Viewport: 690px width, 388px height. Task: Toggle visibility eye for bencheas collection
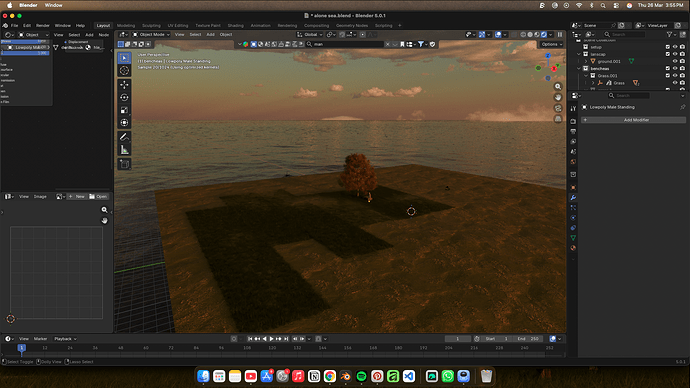(x=675, y=69)
